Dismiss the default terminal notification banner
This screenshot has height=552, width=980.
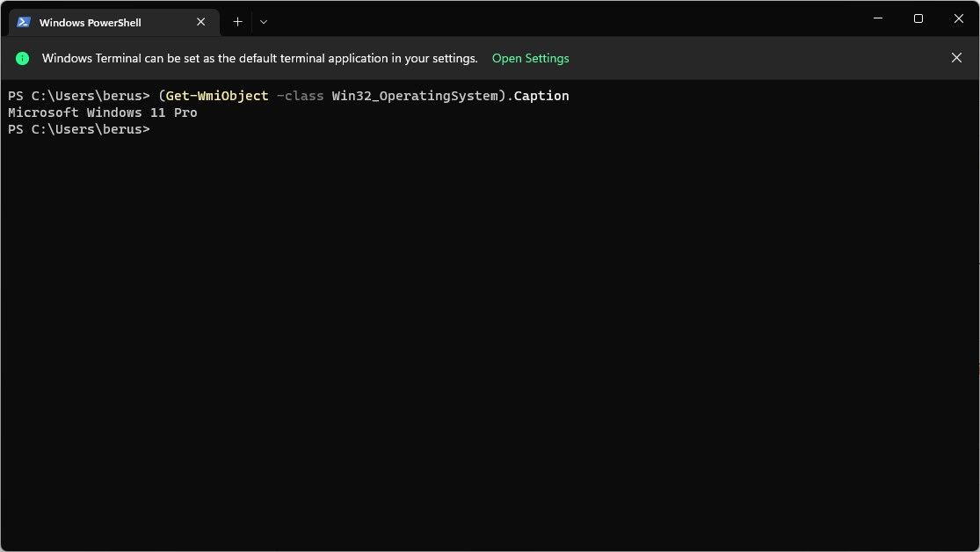point(956,57)
